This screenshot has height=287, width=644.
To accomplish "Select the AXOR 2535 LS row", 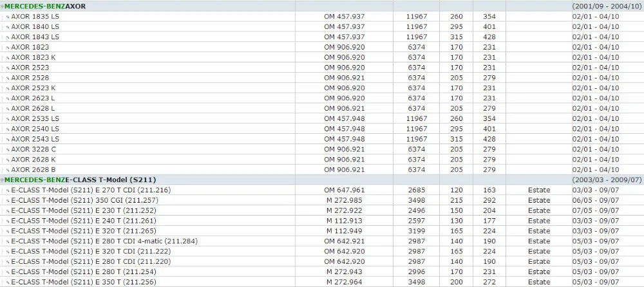I will coord(322,118).
